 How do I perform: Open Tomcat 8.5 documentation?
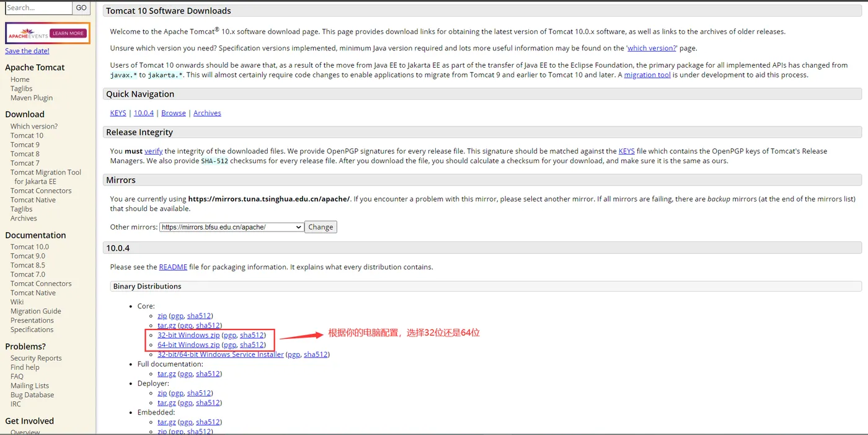pyautogui.click(x=28, y=266)
